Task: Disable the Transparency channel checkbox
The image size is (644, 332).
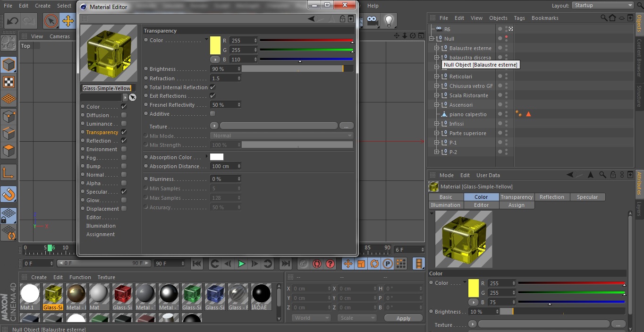Action: 124,132
